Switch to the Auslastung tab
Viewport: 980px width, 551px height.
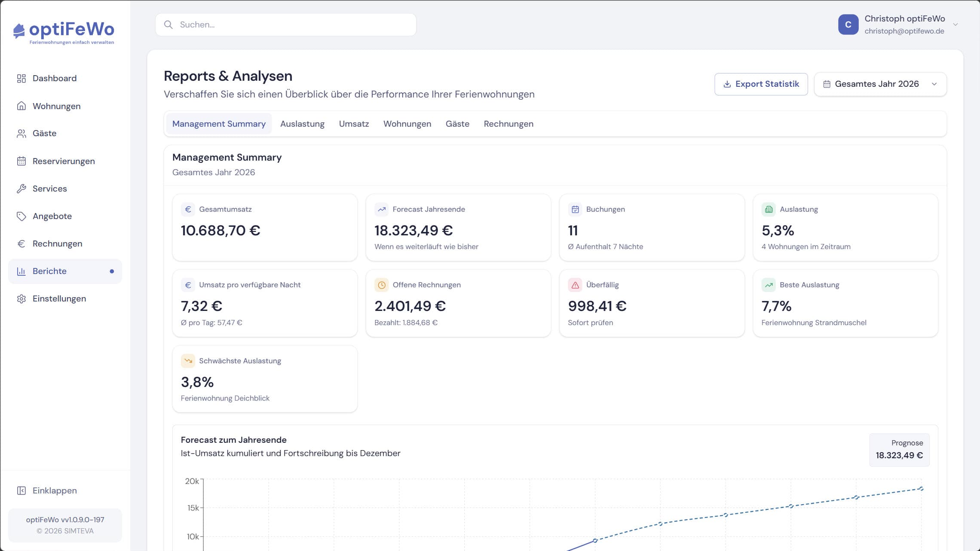(x=302, y=124)
